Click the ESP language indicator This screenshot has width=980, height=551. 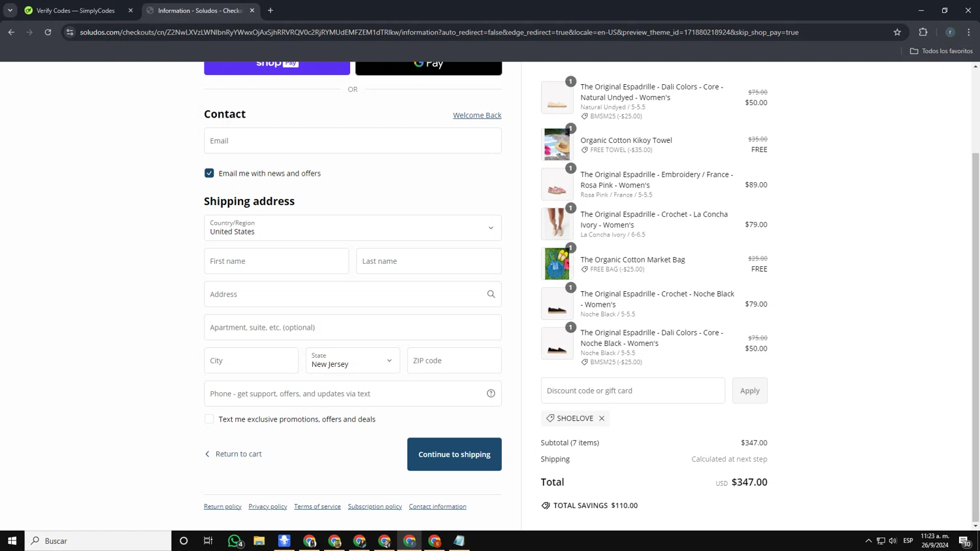tap(908, 541)
